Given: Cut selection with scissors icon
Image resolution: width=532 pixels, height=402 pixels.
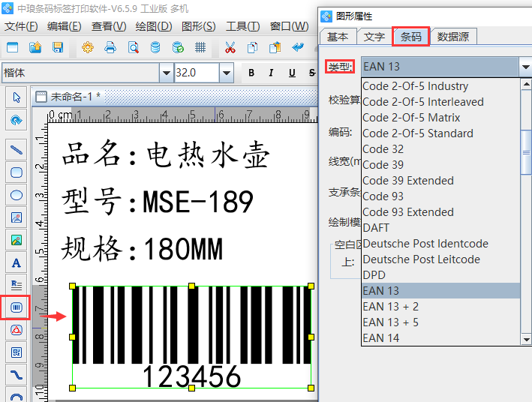Looking at the screenshot, I should [230, 47].
